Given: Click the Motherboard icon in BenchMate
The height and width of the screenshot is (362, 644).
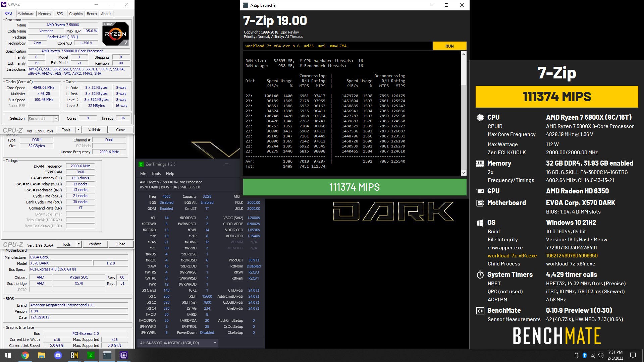Looking at the screenshot, I should [x=480, y=203].
